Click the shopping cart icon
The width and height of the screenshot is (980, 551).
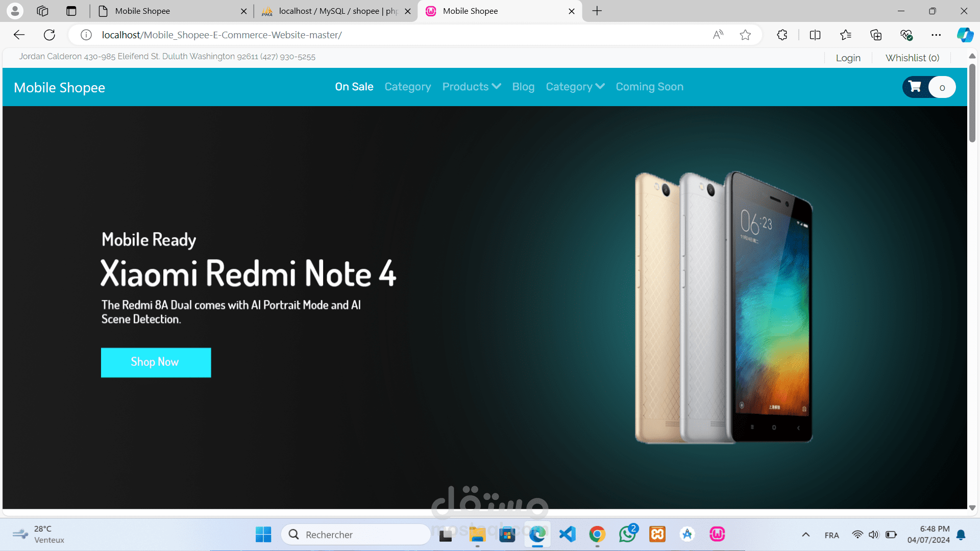click(915, 87)
